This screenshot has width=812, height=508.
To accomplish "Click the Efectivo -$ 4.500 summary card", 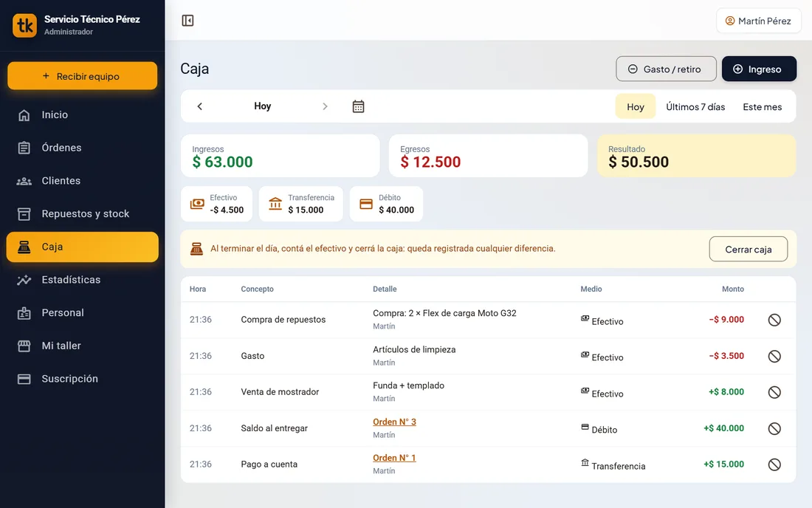I will click(216, 204).
